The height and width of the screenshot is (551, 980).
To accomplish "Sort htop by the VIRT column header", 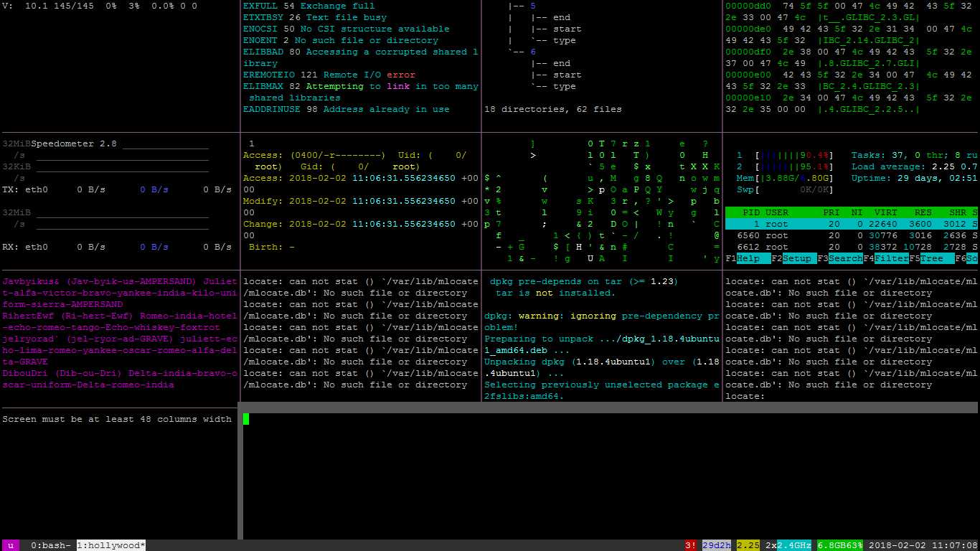I will [x=886, y=212].
